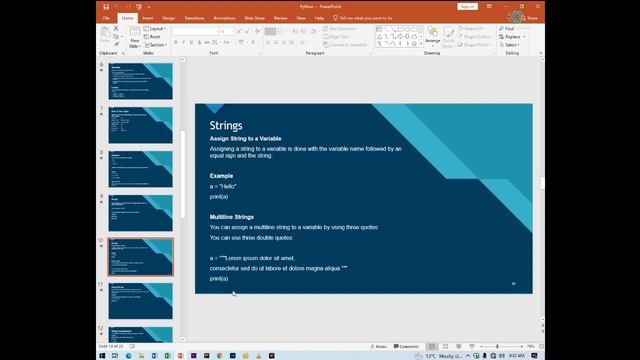
Task: Switch to Normal view in the status bar
Action: 431,347
